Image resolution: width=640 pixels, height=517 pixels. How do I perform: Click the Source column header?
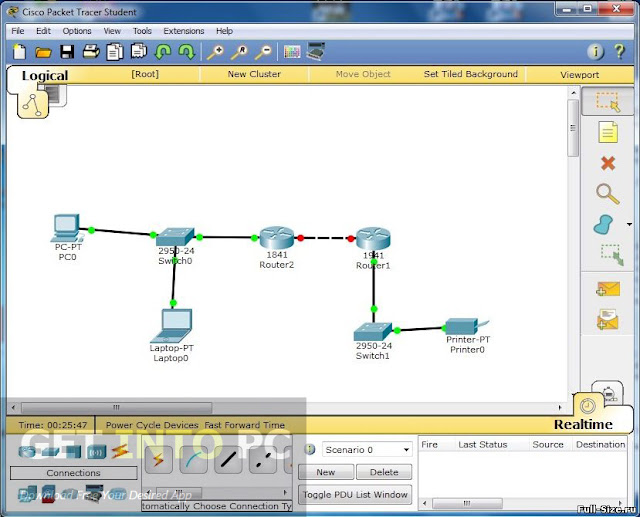click(x=548, y=445)
